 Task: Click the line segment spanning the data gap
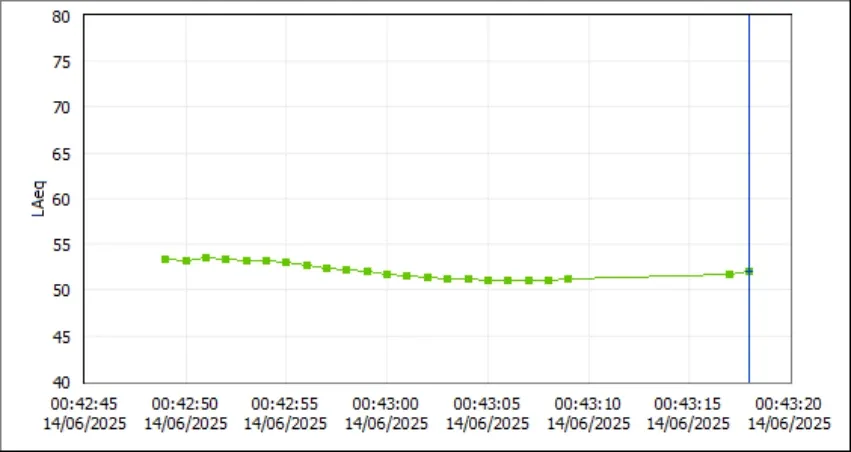click(649, 277)
